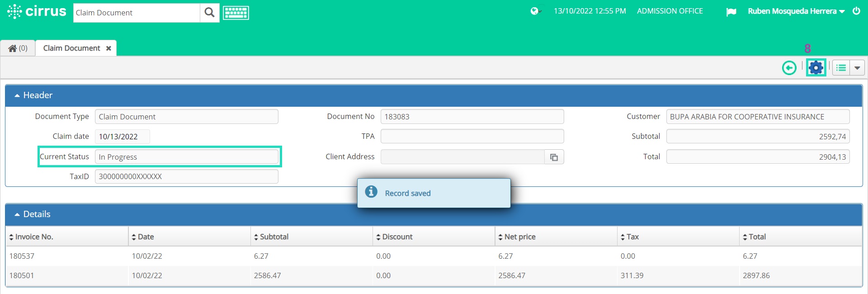Click the Claim date field
Viewport: 868px width, 294px height.
pos(122,137)
